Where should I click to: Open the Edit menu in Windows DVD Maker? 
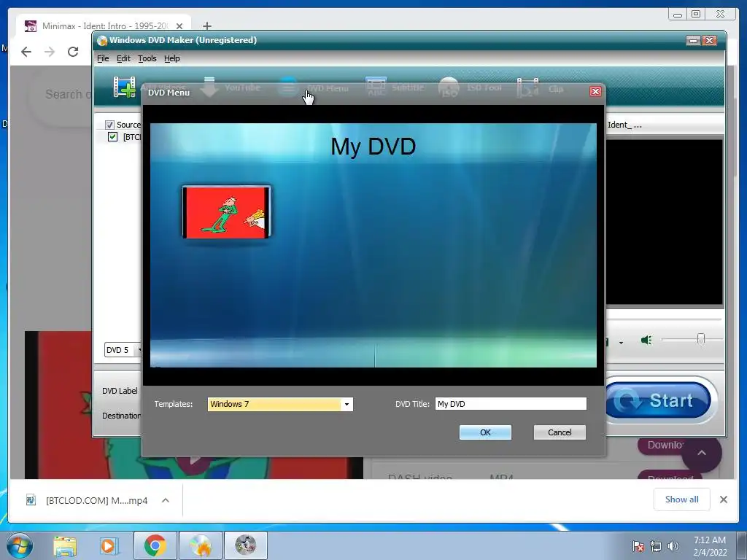click(x=123, y=58)
